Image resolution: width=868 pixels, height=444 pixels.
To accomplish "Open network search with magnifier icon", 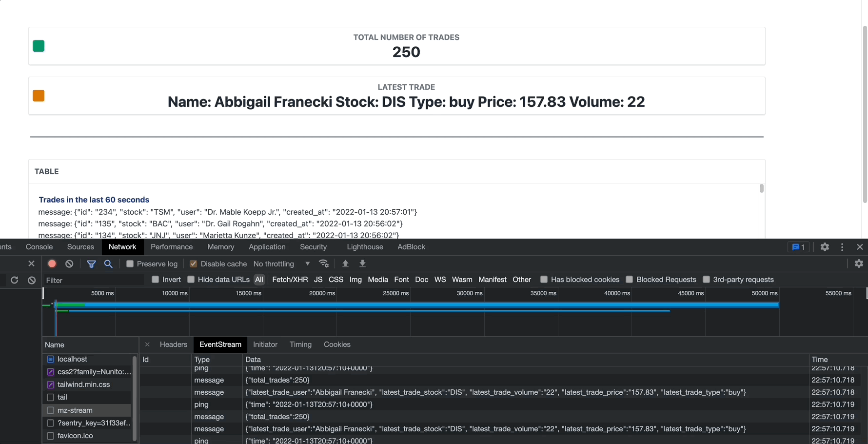I will tap(108, 263).
